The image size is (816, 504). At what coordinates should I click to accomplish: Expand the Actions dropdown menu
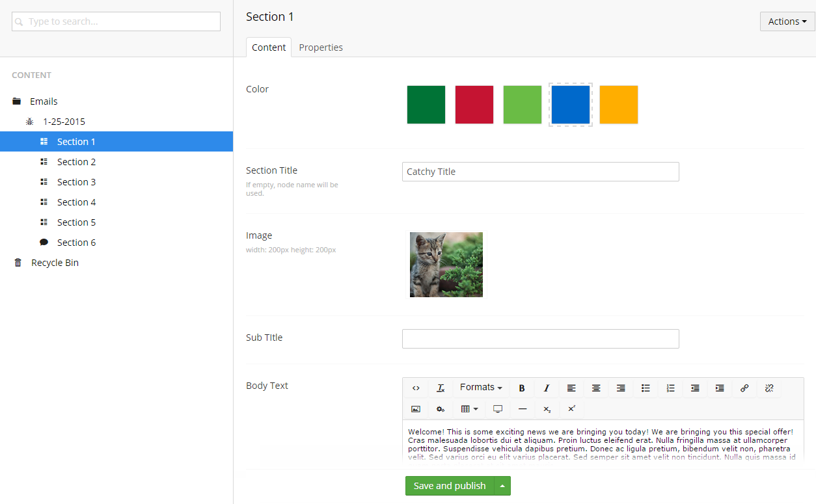[x=787, y=21]
